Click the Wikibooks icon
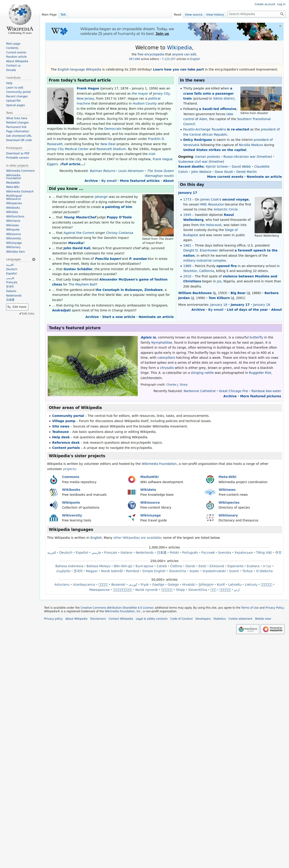 point(54,492)
